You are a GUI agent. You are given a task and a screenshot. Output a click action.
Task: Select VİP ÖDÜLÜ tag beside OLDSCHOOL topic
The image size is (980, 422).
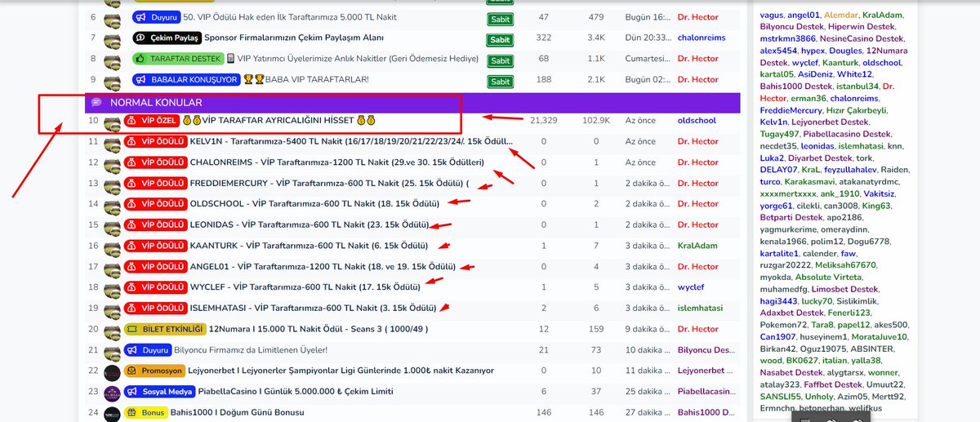click(155, 204)
